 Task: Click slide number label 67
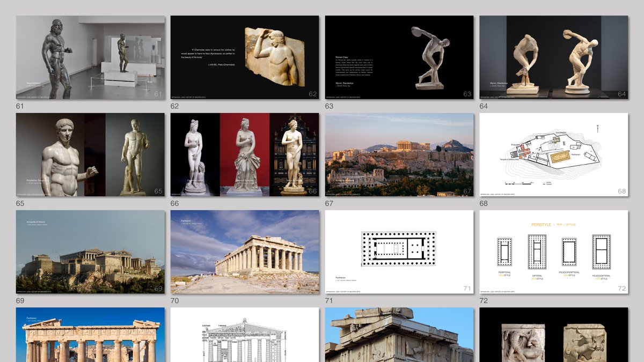(329, 203)
